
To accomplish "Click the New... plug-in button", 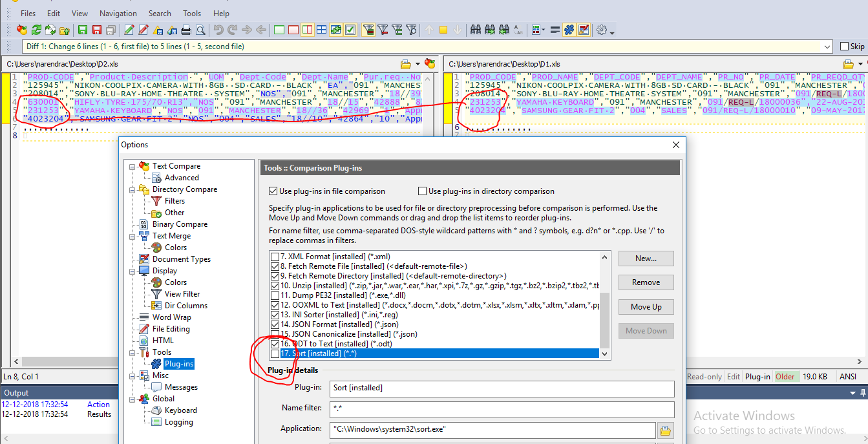I will (x=646, y=259).
